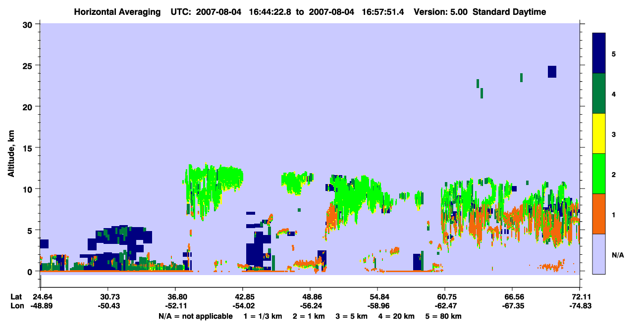Click legend text '4 = 20 km'
This screenshot has height=330, width=644.
398,316
